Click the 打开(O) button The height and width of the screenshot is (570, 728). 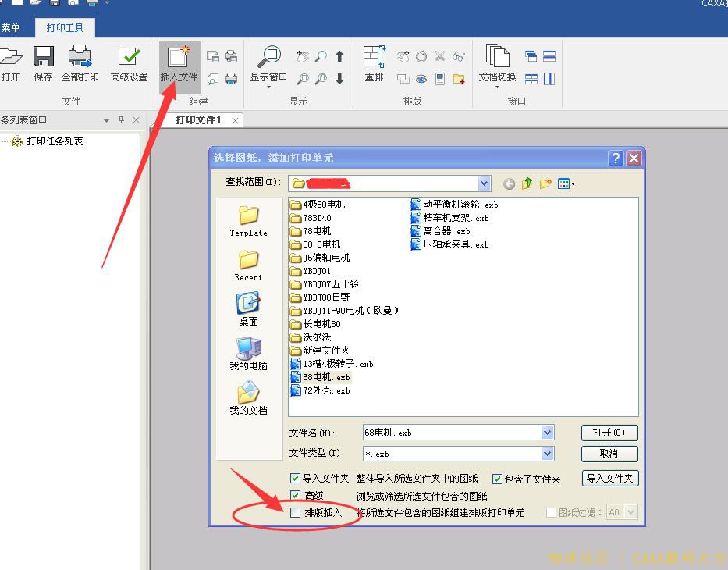pyautogui.click(x=609, y=433)
